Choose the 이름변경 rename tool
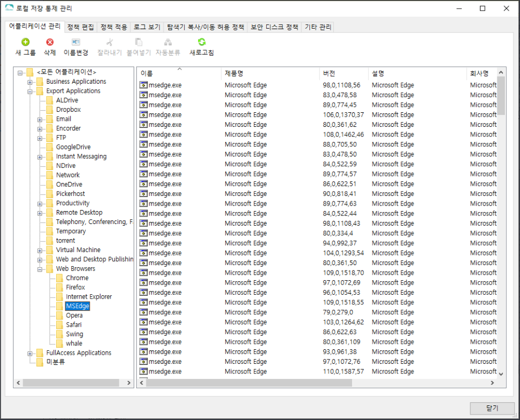This screenshot has width=520, height=420. pos(76,47)
